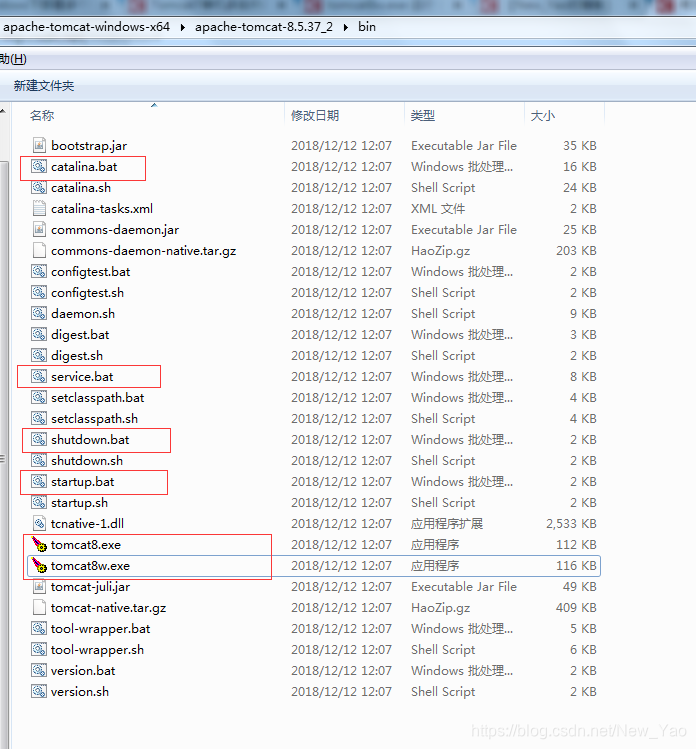The image size is (696, 749).
Task: Click the version.sh file icon
Action: point(39,692)
